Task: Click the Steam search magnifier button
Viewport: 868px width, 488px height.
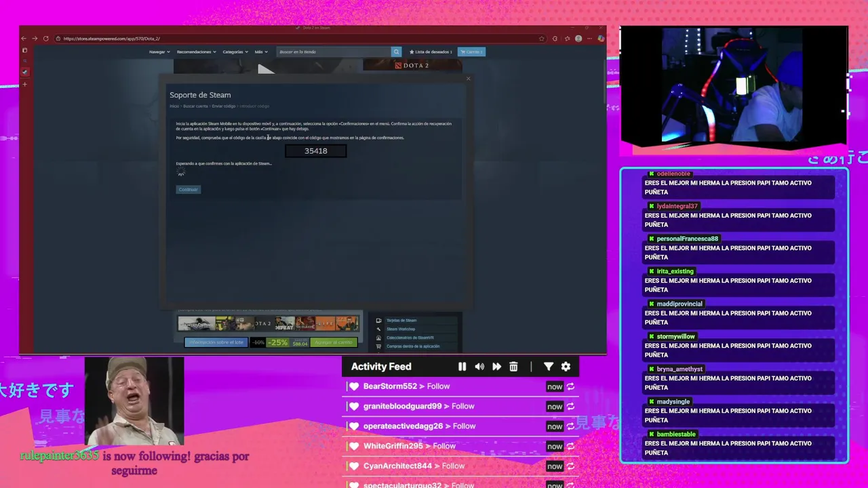Action: coord(396,52)
